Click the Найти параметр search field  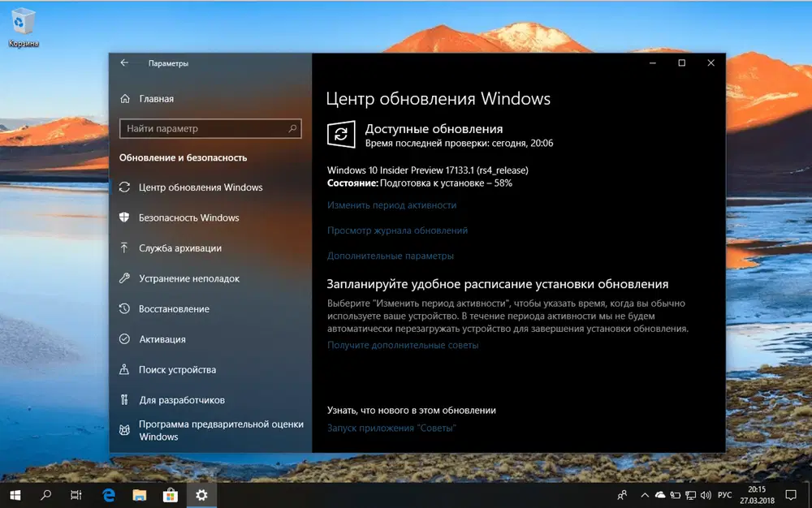tap(210, 128)
